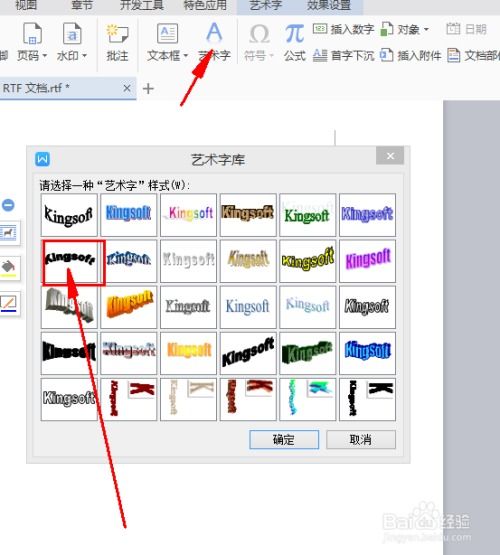The height and width of the screenshot is (555, 500).
Task: Choose the gray serif outlined Kingsoft style
Action: pyautogui.click(x=188, y=307)
